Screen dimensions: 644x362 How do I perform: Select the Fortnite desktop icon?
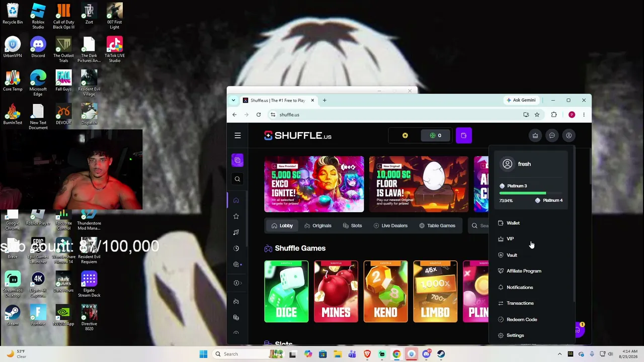pos(38,316)
